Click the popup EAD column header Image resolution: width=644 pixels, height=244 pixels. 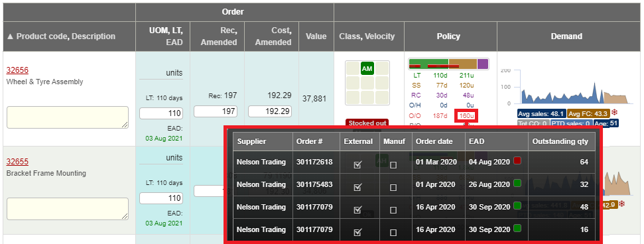click(x=476, y=141)
